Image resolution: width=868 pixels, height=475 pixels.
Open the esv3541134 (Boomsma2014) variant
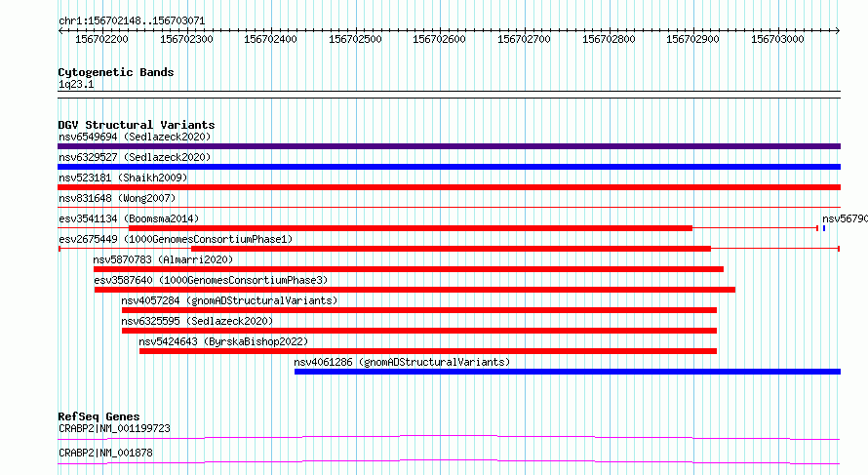[x=129, y=218]
